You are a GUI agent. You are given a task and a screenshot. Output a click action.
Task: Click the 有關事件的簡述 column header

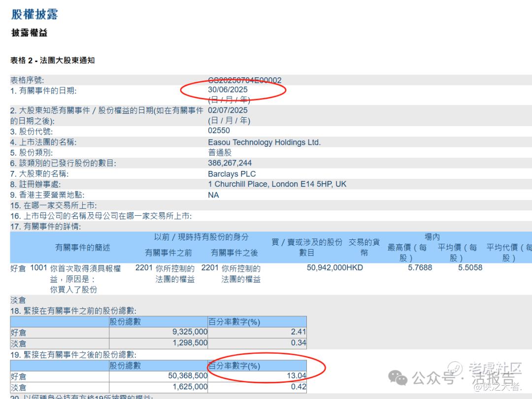point(83,248)
